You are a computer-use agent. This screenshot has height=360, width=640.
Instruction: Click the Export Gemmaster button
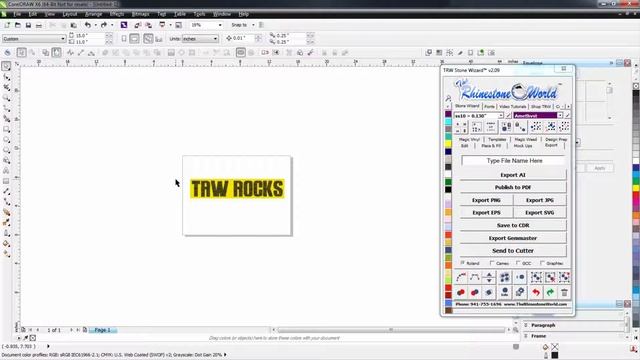[513, 238]
